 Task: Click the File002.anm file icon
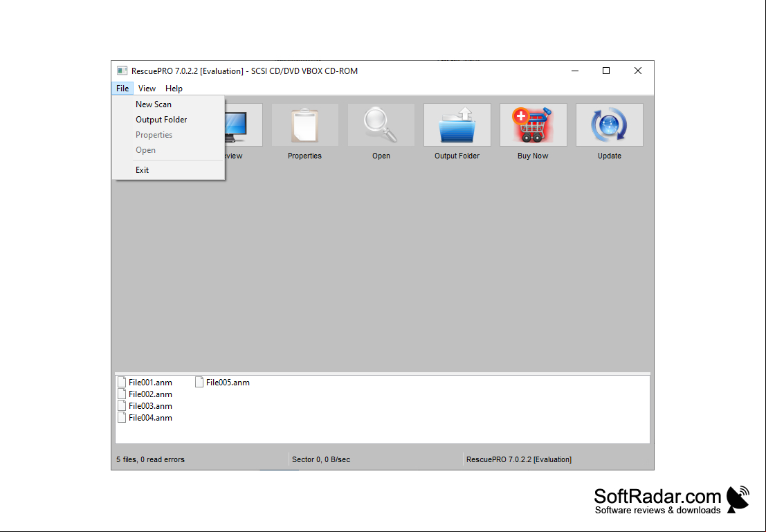pyautogui.click(x=122, y=394)
